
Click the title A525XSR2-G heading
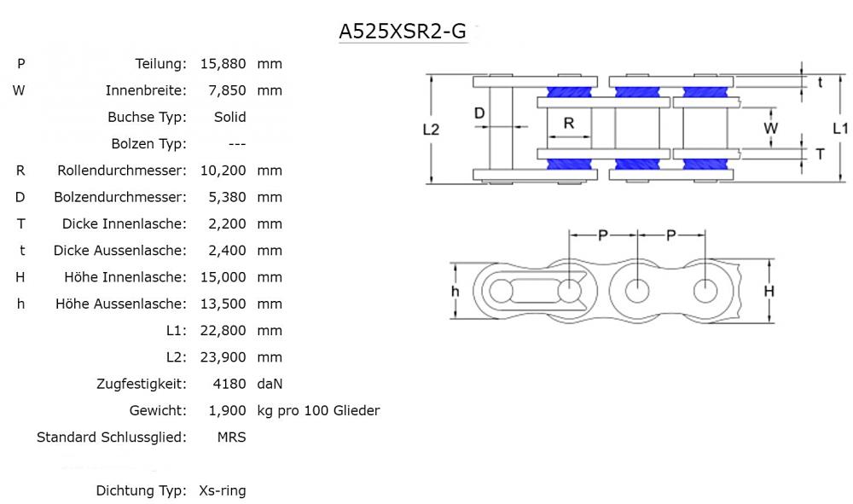click(x=402, y=32)
